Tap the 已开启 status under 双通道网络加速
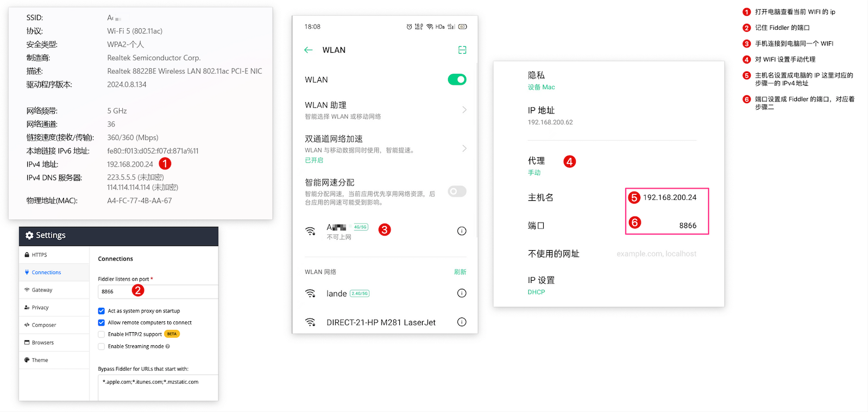The image size is (868, 412). tap(314, 160)
